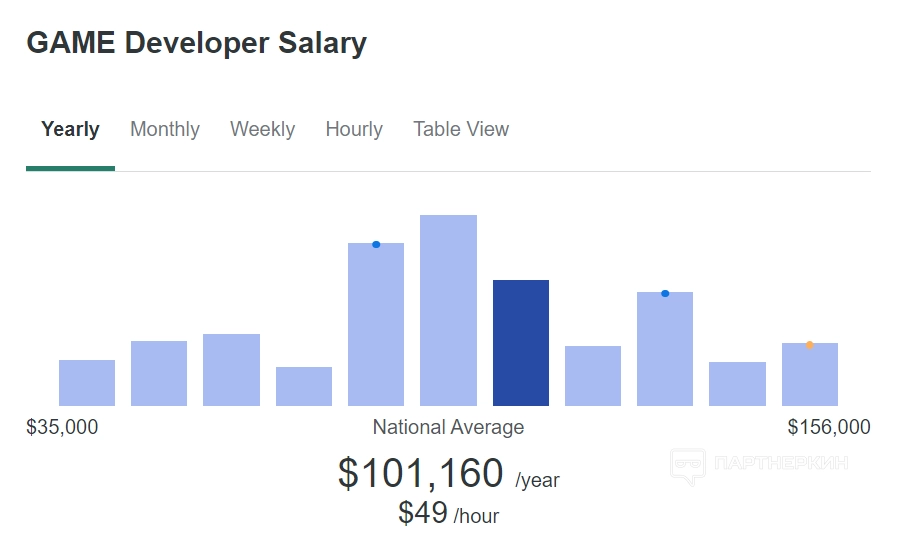Viewport: 899px width, 538px height.
Task: Click the blue dot on the ninth bar
Action: pyautogui.click(x=665, y=293)
